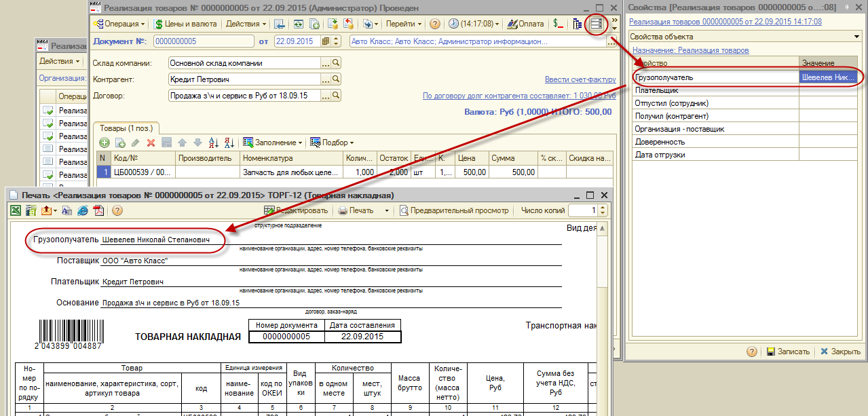Click magnifier icon next to Основной склад компании
The width and height of the screenshot is (868, 416).
coord(335,63)
